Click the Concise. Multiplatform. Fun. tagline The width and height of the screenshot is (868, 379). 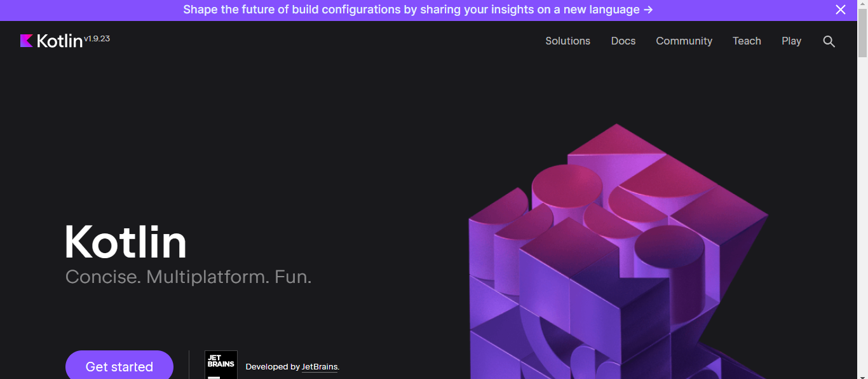[188, 277]
